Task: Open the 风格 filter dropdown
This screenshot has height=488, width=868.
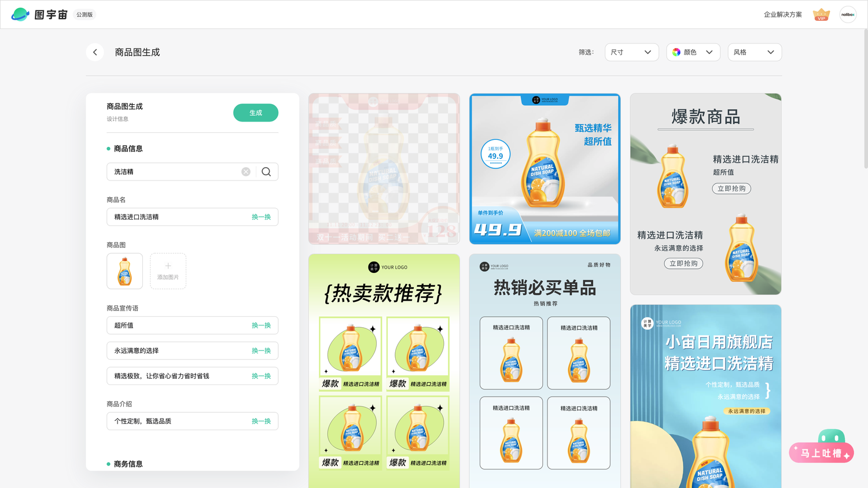Action: [x=755, y=52]
